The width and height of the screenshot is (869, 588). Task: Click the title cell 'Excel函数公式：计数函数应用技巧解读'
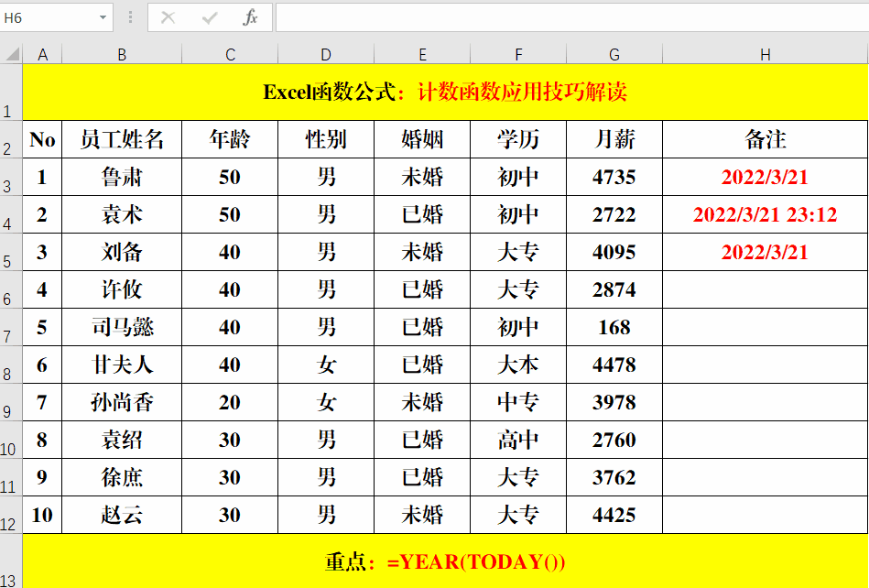(445, 92)
